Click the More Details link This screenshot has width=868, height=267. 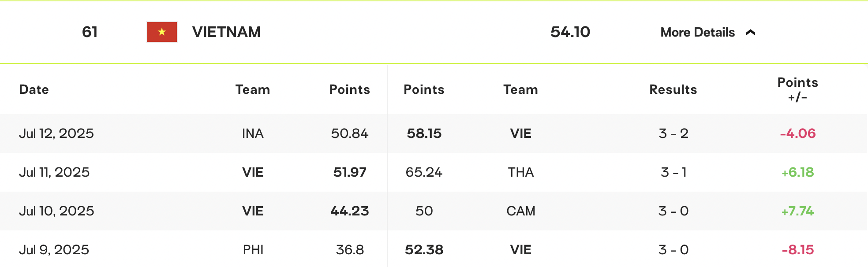pyautogui.click(x=698, y=32)
